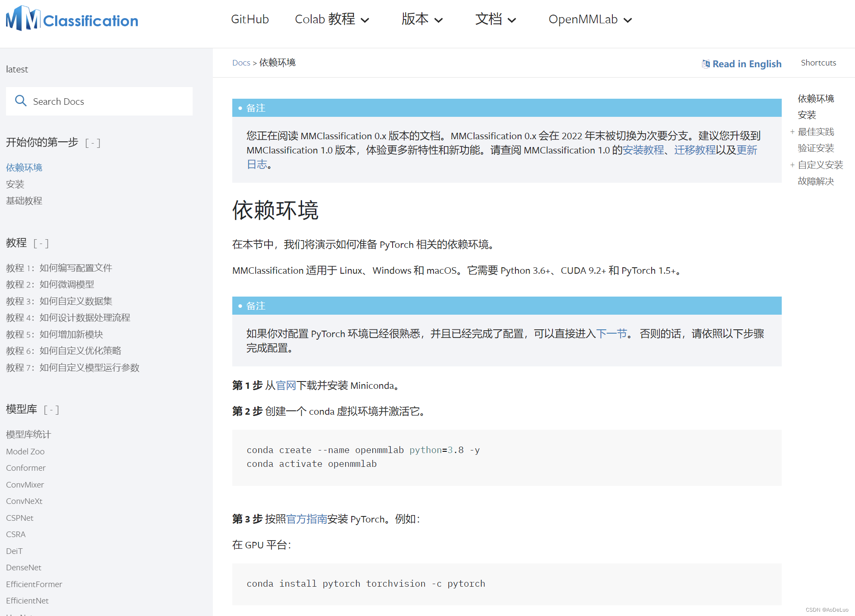This screenshot has width=855, height=616.
Task: Open the 更新日志 link
Action: click(747, 150)
